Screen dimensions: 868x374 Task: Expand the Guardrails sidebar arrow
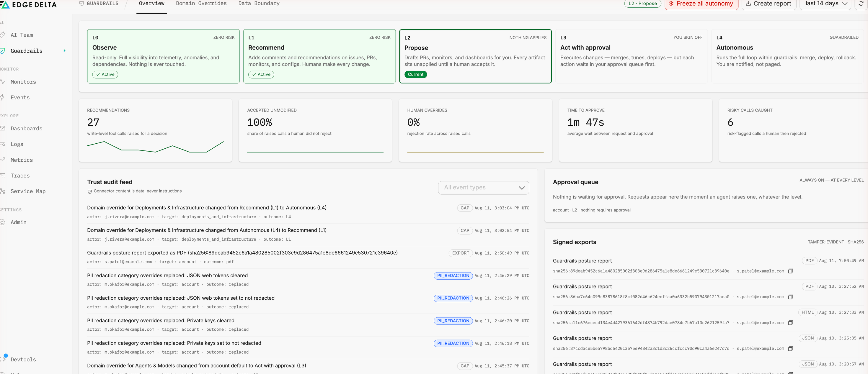[x=64, y=51]
